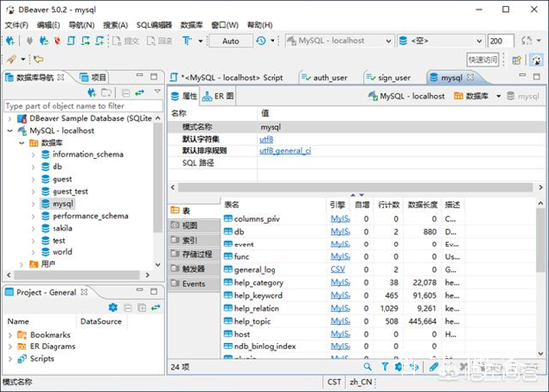Open the active database combo box

(x=441, y=41)
